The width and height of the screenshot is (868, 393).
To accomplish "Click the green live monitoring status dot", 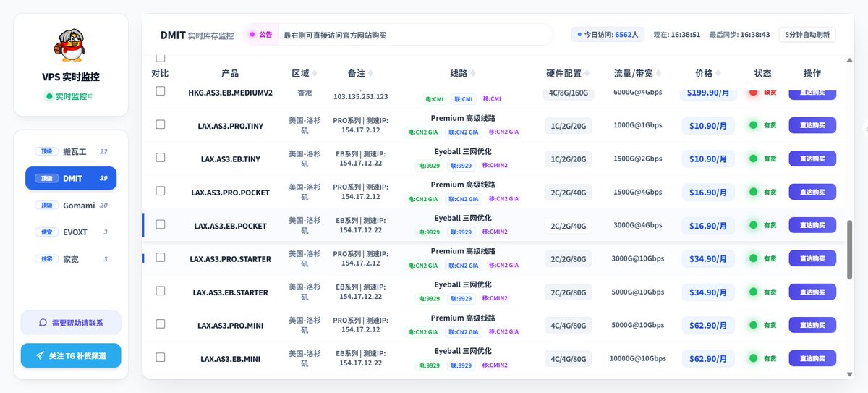I will pos(49,96).
